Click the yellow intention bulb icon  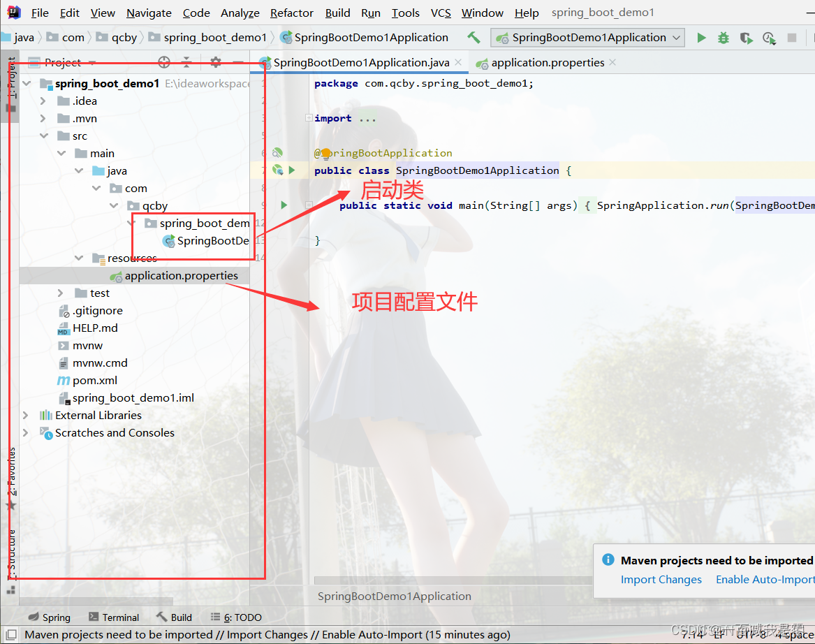coord(326,153)
